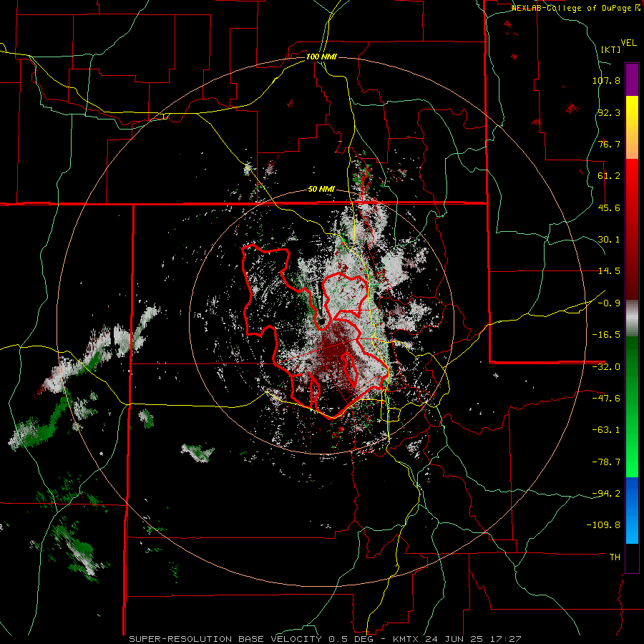Select the -63.1 legend value
Screen dimensions: 644x644
pos(606,430)
